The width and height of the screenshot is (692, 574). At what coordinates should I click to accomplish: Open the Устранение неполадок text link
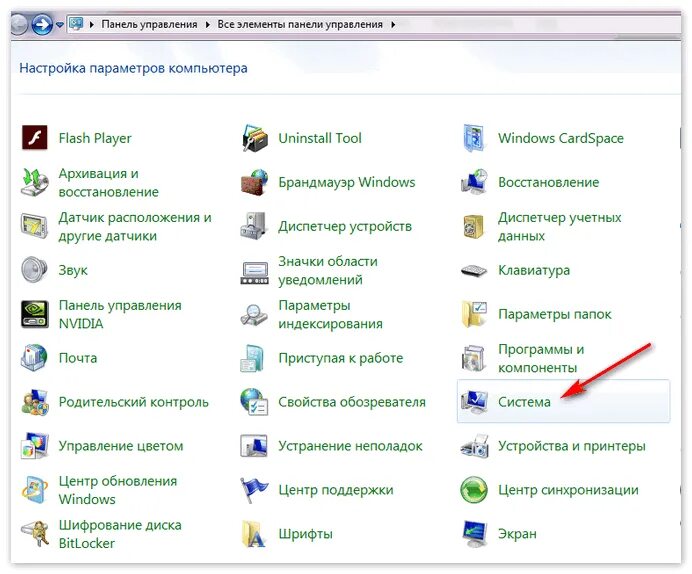[x=350, y=446]
